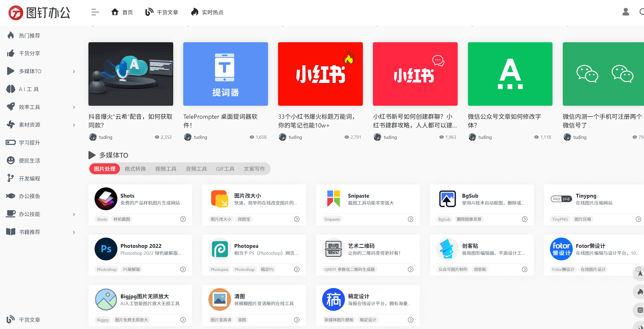The image size is (644, 329).
Task: Expand the 多媒体TO sidebar menu
Action: point(74,71)
